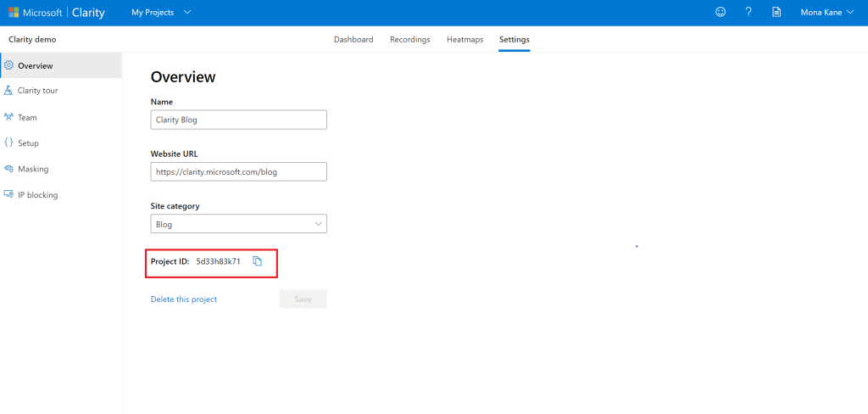Open the feedback smiley icon

(x=721, y=12)
